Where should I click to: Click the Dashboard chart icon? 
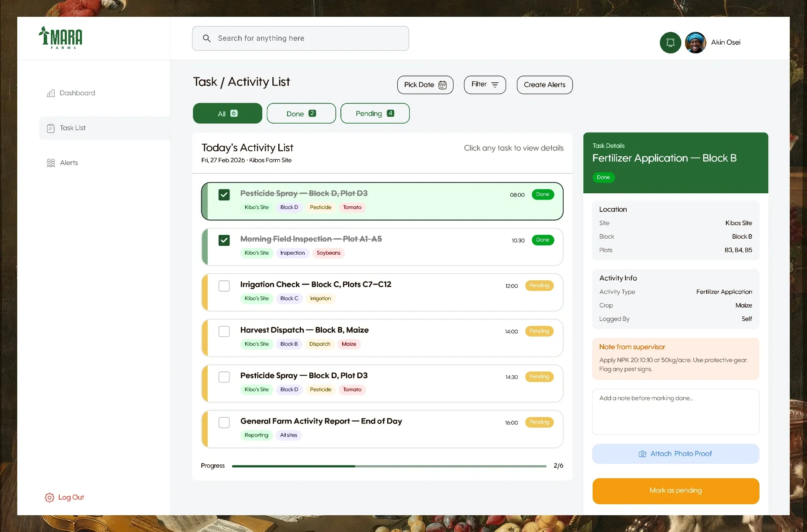tap(51, 93)
